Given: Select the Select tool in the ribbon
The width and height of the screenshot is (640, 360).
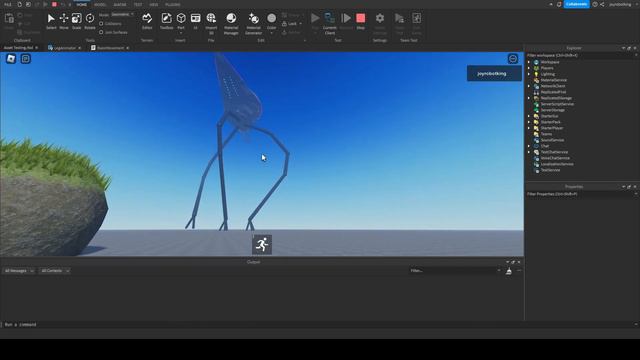Looking at the screenshot, I should click(51, 21).
